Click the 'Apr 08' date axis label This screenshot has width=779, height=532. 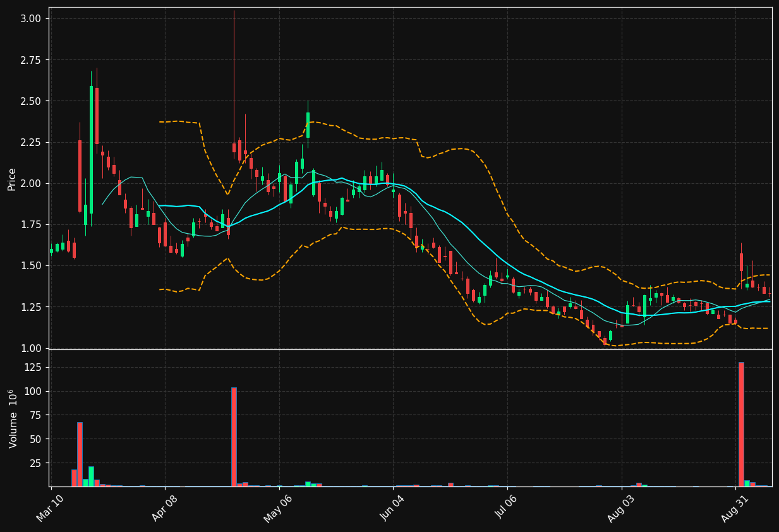[x=164, y=508]
